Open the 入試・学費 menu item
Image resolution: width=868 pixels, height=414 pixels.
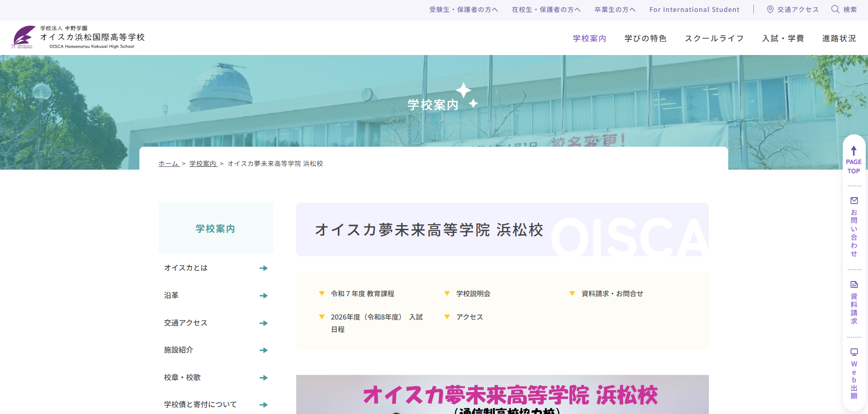[783, 39]
